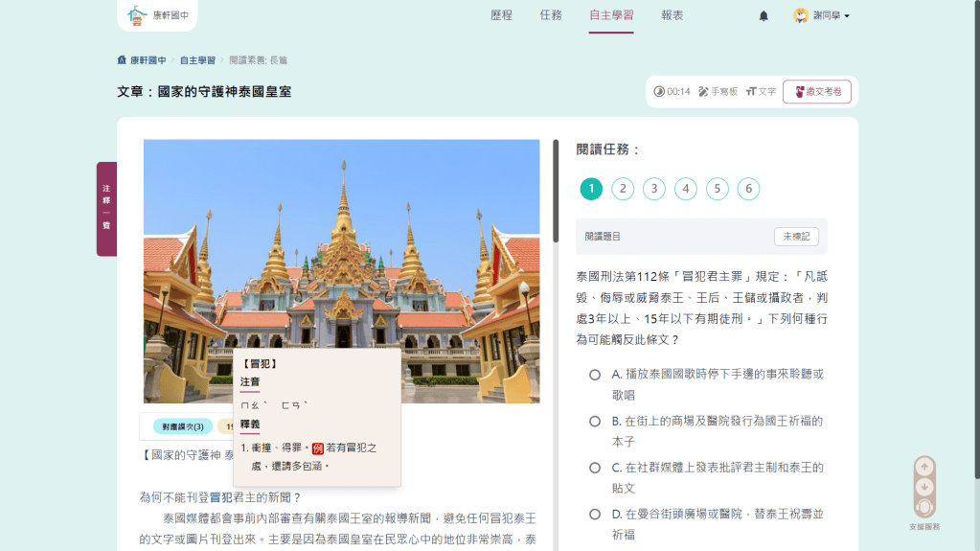Select answer option A radio button
Image resolution: width=980 pixels, height=551 pixels.
[595, 375]
